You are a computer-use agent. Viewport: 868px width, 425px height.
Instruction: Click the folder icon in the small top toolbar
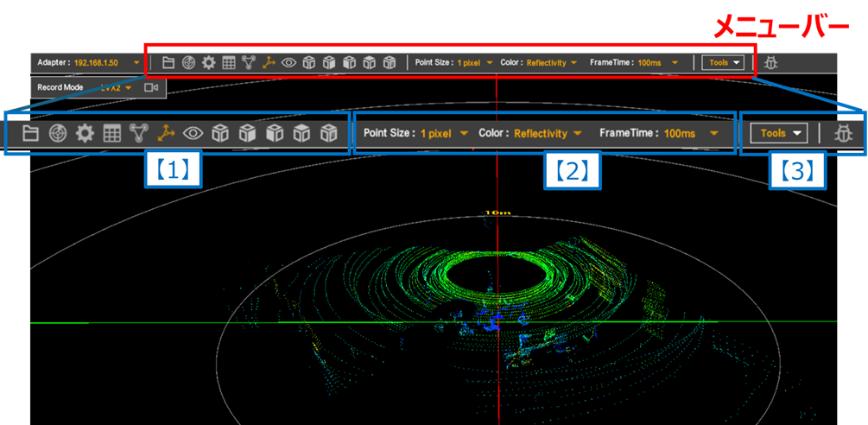[x=168, y=62]
